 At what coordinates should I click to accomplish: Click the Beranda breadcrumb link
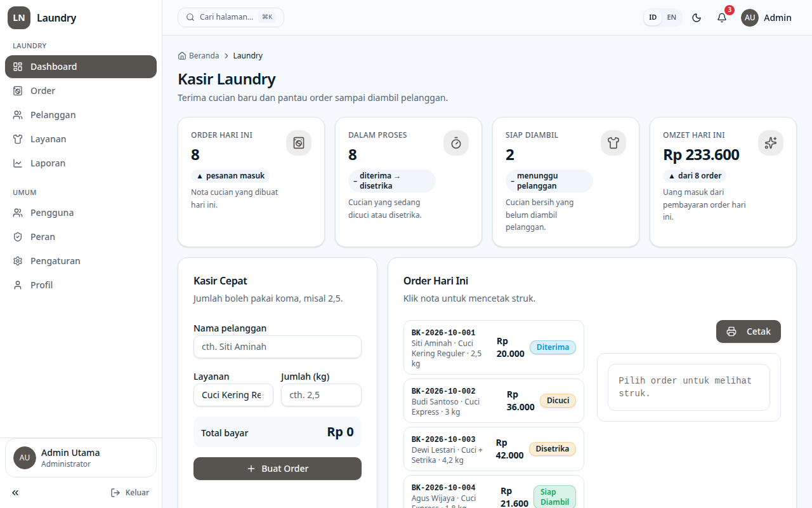tap(199, 56)
